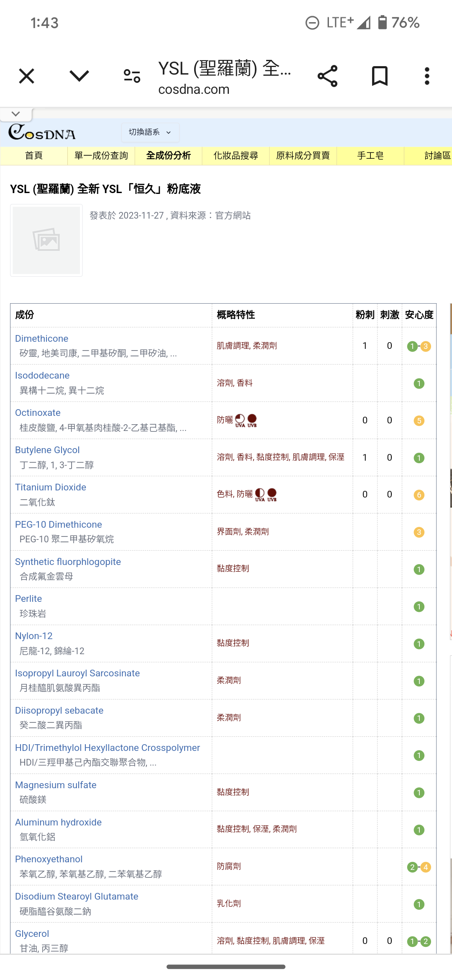
Task: Click 刺激 column header
Action: 390,315
